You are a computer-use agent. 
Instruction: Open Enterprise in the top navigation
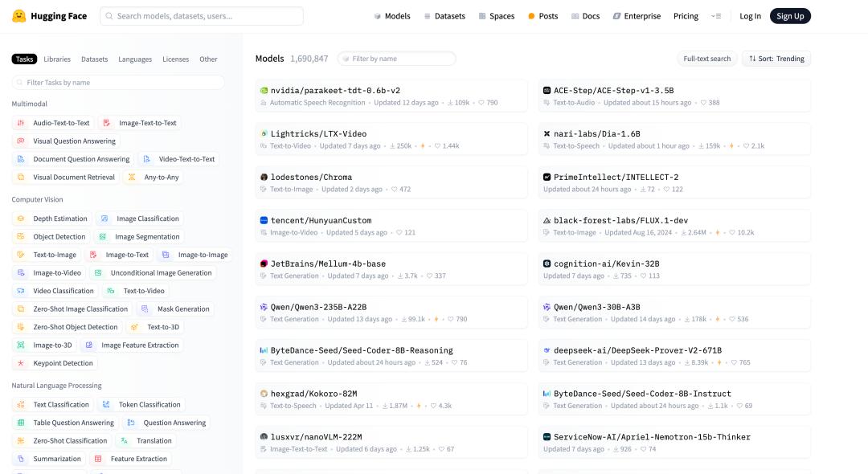pyautogui.click(x=637, y=16)
